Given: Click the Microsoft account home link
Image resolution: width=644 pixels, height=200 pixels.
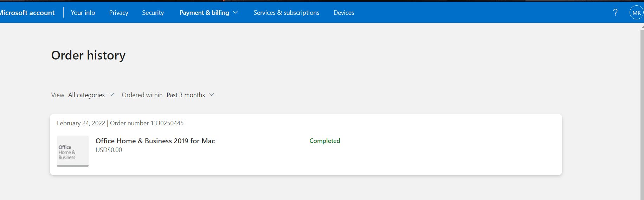Looking at the screenshot, I should [x=27, y=13].
